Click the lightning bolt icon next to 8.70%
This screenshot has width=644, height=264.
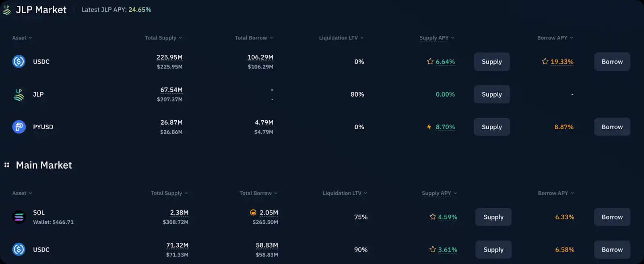(429, 127)
